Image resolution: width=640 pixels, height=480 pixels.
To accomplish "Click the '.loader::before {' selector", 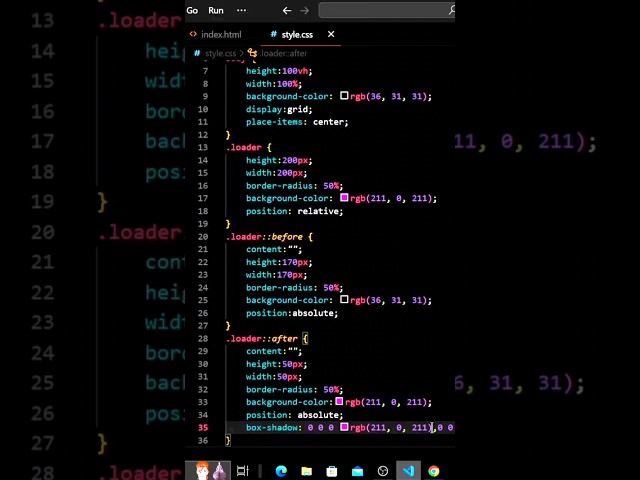I will 269,237.
